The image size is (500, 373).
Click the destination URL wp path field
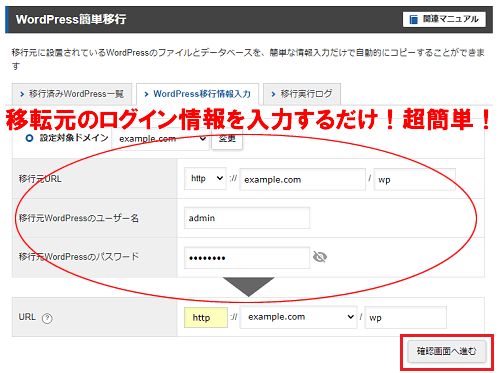point(406,318)
